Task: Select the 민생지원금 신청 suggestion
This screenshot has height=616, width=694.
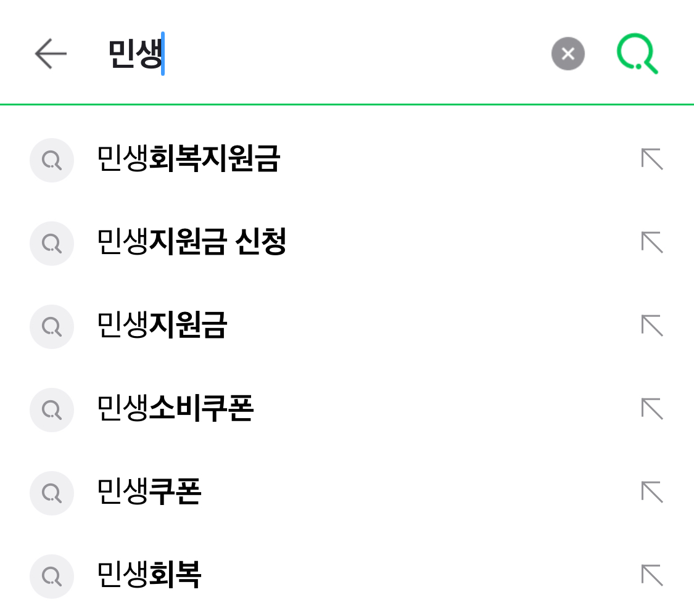Action: pos(192,243)
